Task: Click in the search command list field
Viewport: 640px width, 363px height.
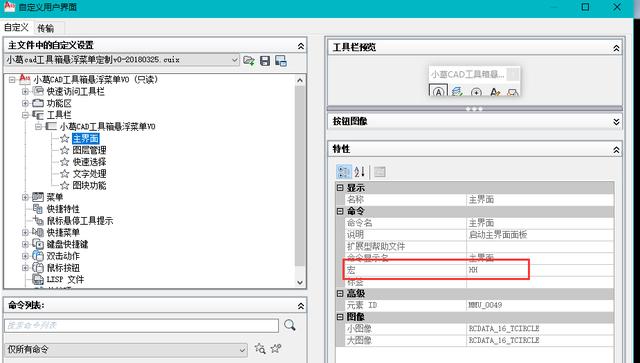Action: [x=141, y=325]
